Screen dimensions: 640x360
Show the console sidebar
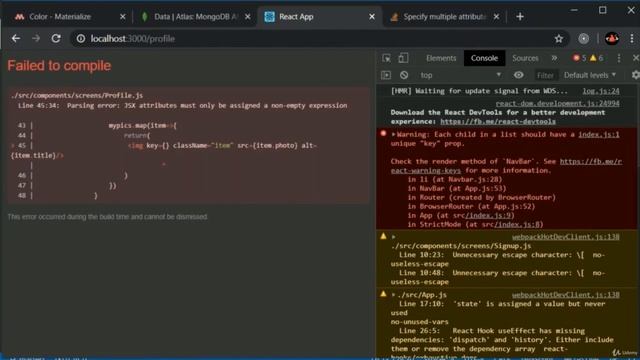point(386,75)
